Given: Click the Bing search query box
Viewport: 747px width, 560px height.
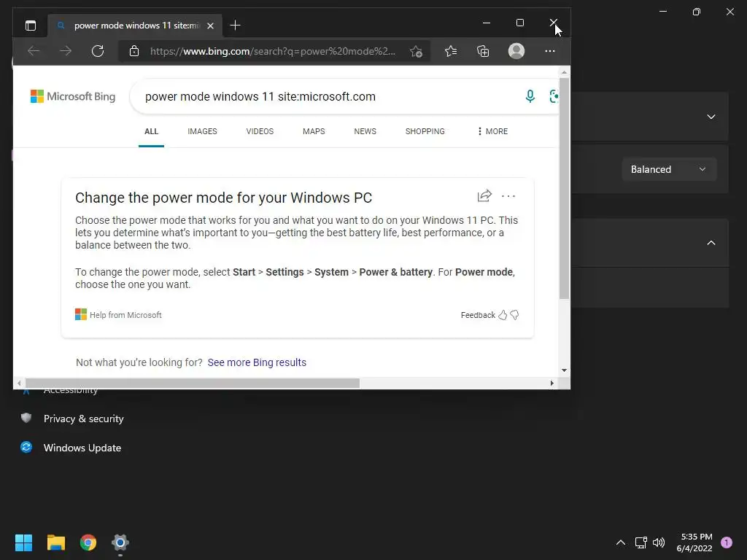Looking at the screenshot, I should point(329,97).
